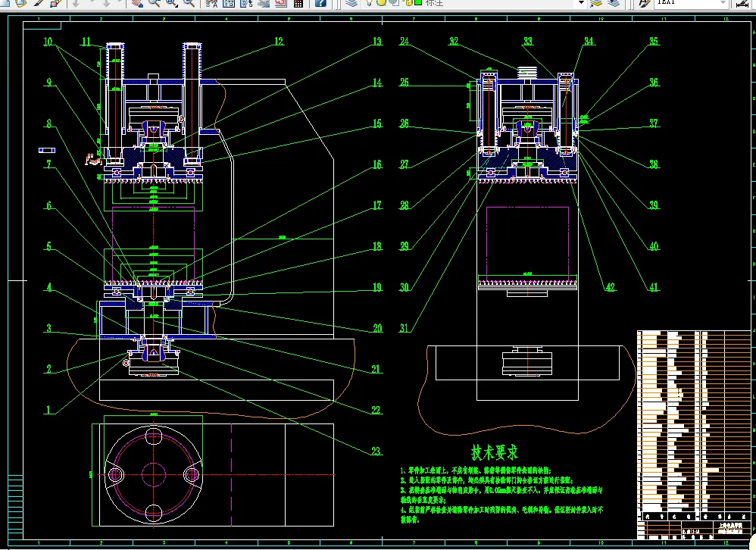Select part callout number 28

405,205
